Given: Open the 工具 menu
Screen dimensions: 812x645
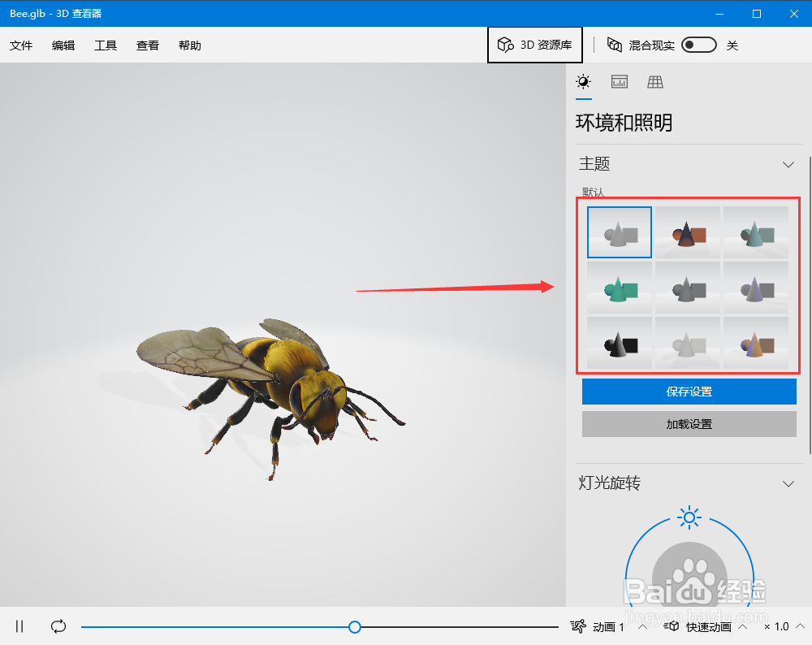Looking at the screenshot, I should click(106, 45).
